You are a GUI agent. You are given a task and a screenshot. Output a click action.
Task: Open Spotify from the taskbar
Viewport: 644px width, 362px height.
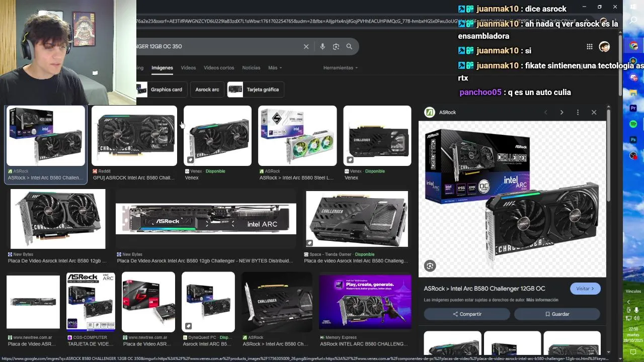click(x=633, y=124)
